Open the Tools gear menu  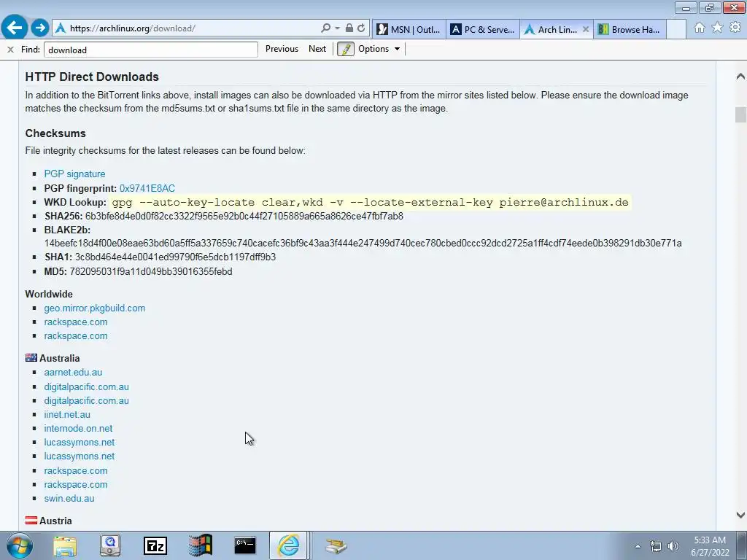point(735,28)
